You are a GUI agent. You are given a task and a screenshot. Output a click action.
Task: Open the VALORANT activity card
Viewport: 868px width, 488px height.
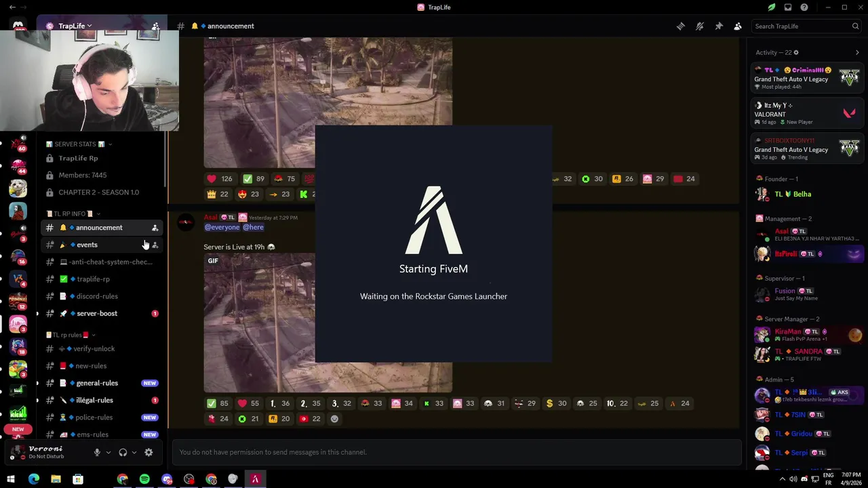point(807,113)
